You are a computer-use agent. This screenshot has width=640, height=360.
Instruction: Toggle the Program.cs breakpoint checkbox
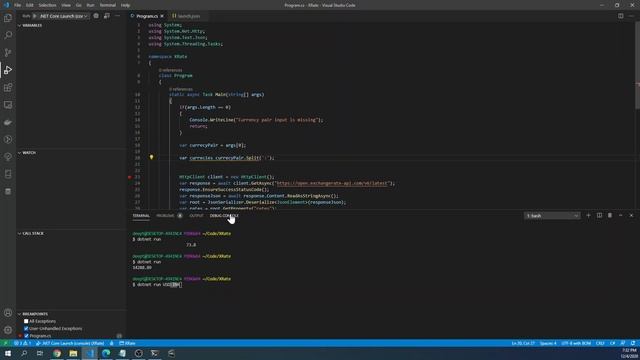click(x=26, y=336)
